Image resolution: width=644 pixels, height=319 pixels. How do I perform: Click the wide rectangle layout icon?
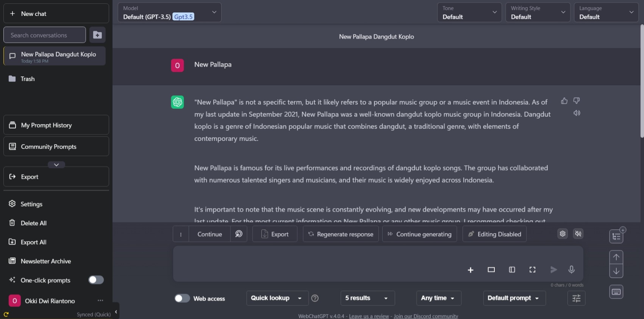491,270
